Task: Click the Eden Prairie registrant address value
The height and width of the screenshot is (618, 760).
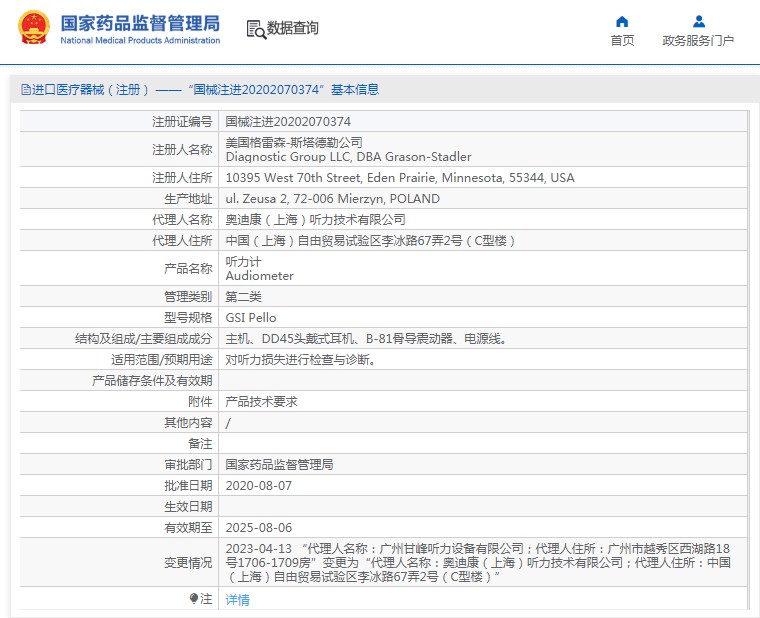Action: 400,178
